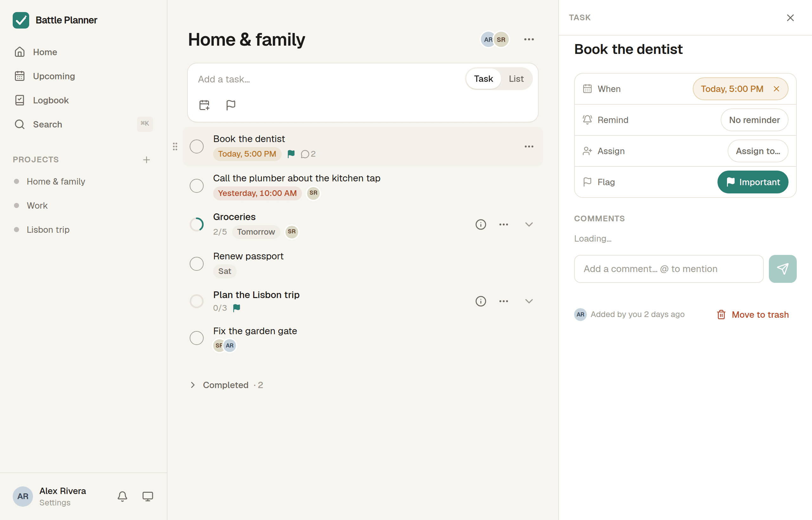Select the Work project

(83, 205)
